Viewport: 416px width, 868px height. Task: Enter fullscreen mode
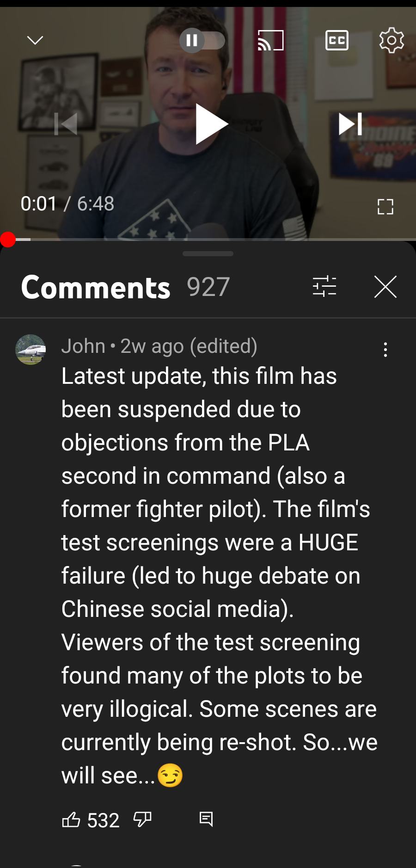pyautogui.click(x=385, y=206)
